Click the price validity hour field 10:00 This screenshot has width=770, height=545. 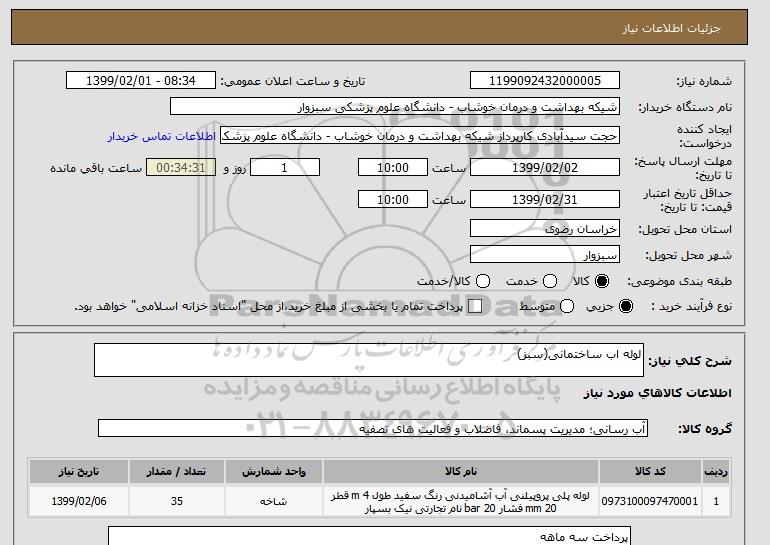coord(393,199)
